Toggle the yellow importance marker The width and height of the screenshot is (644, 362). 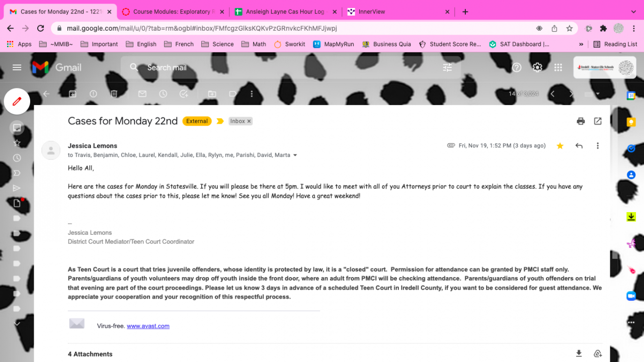[x=220, y=121]
